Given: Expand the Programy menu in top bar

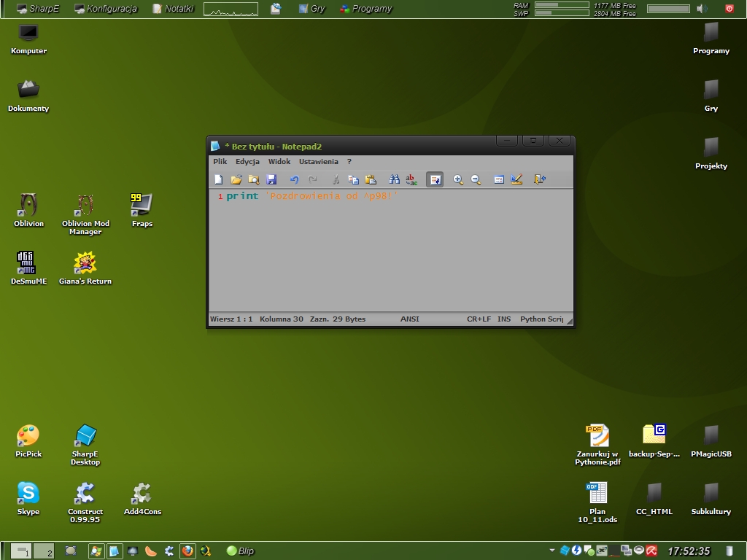Looking at the screenshot, I should click(x=365, y=9).
